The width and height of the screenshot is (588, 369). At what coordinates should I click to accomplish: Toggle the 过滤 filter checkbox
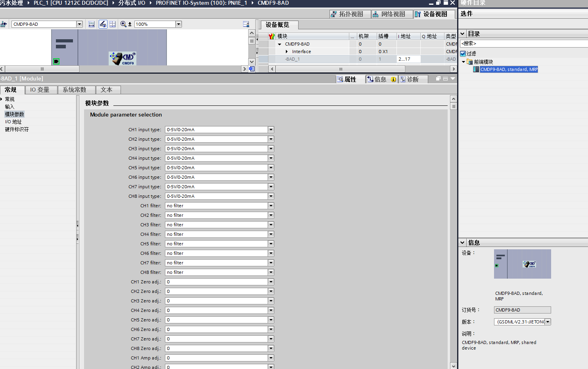(x=463, y=54)
